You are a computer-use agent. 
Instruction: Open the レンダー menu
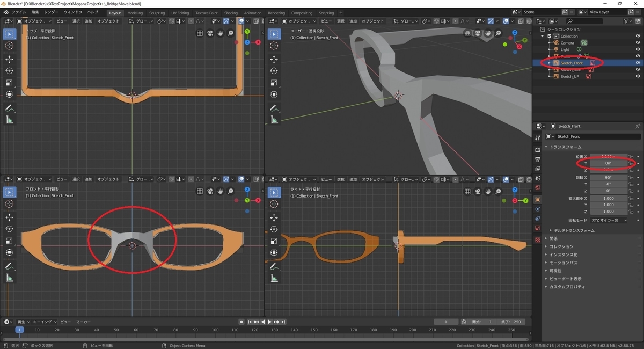click(x=52, y=12)
